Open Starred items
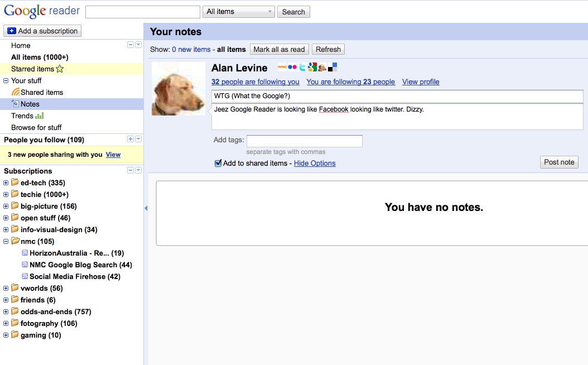The height and width of the screenshot is (365, 588). point(32,69)
